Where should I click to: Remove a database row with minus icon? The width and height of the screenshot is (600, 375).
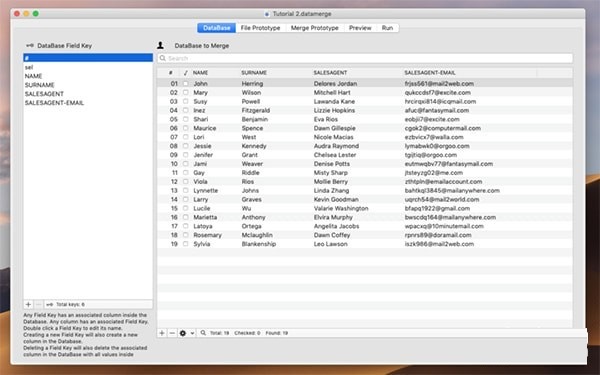coord(172,333)
